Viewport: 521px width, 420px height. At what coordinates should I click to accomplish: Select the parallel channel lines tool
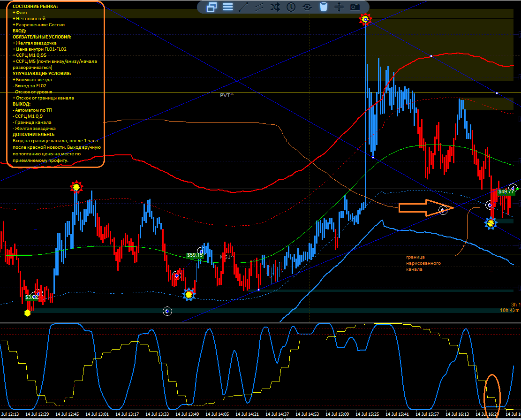click(259, 7)
